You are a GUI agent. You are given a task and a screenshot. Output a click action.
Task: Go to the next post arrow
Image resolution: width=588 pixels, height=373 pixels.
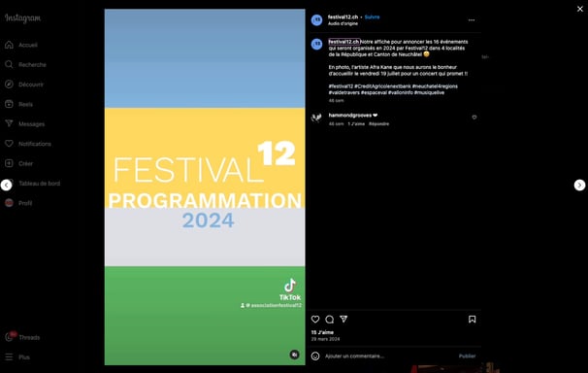pos(579,185)
